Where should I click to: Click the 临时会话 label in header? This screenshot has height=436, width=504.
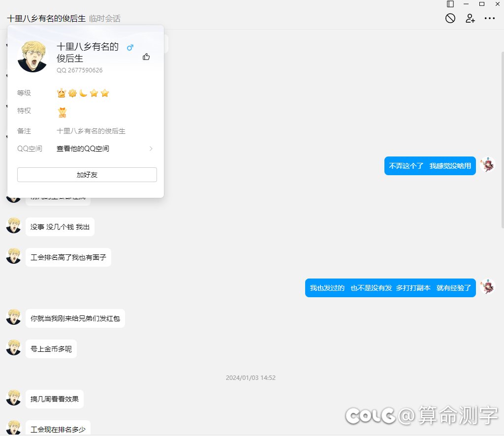pyautogui.click(x=105, y=18)
